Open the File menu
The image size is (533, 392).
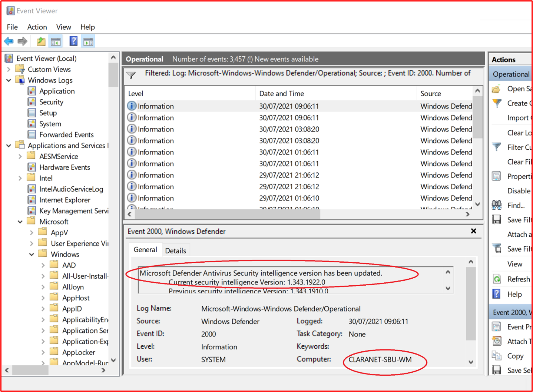[x=12, y=27]
